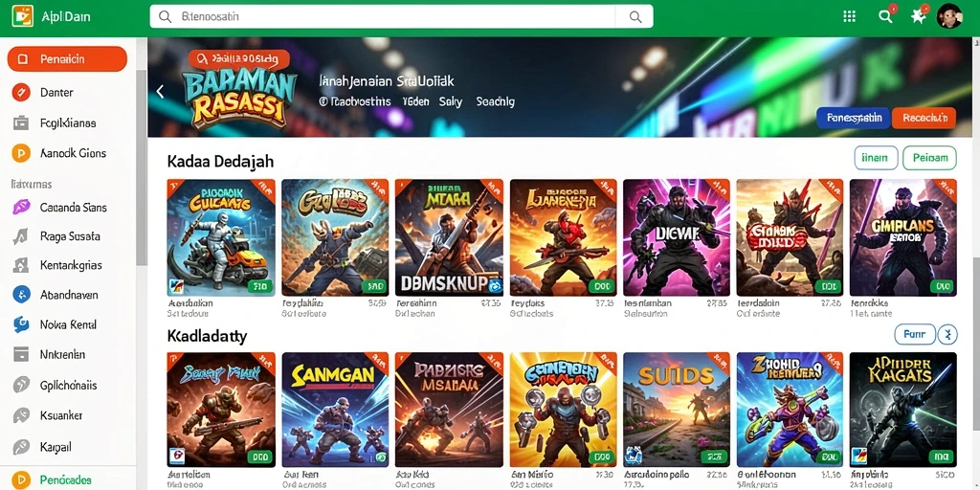Click the blue Fonesgatiin banner button

(854, 118)
